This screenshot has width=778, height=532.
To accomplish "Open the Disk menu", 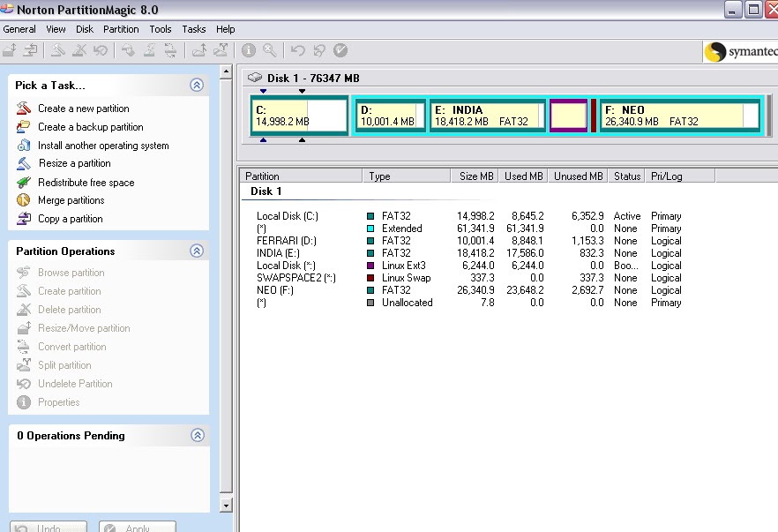I will point(84,28).
